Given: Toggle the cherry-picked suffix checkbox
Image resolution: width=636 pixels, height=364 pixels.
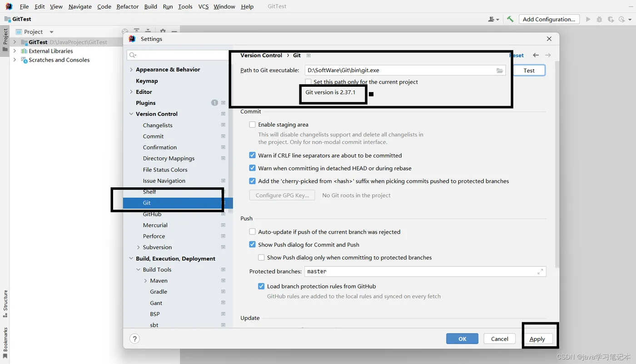Looking at the screenshot, I should [x=253, y=181].
